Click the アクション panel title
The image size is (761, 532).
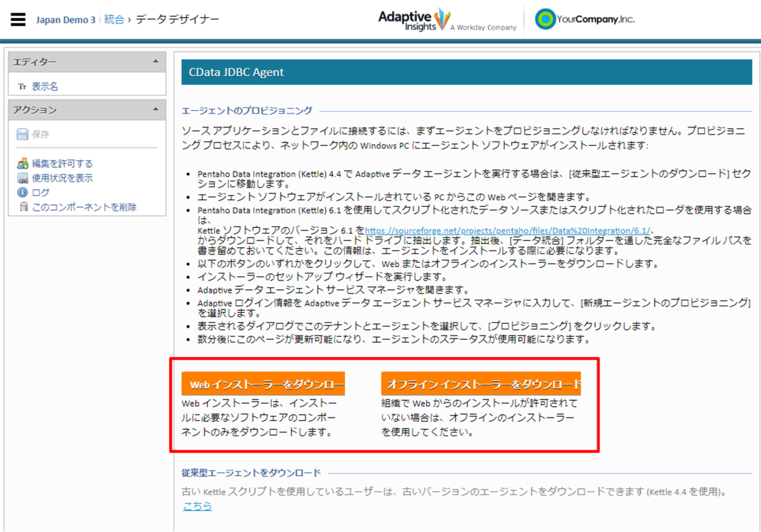[x=35, y=110]
